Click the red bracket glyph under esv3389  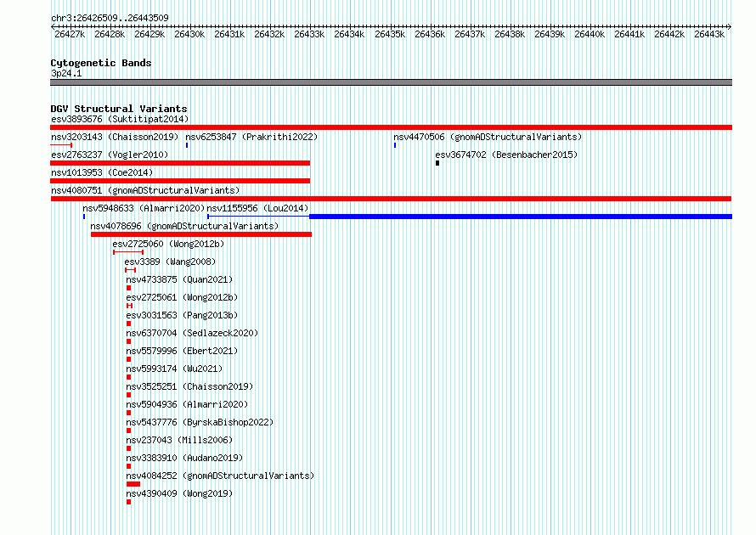tap(130, 270)
